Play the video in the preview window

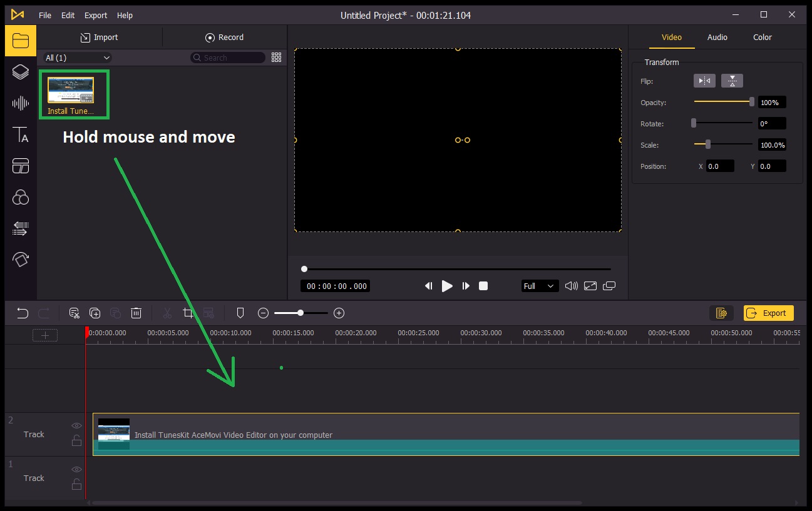[447, 286]
